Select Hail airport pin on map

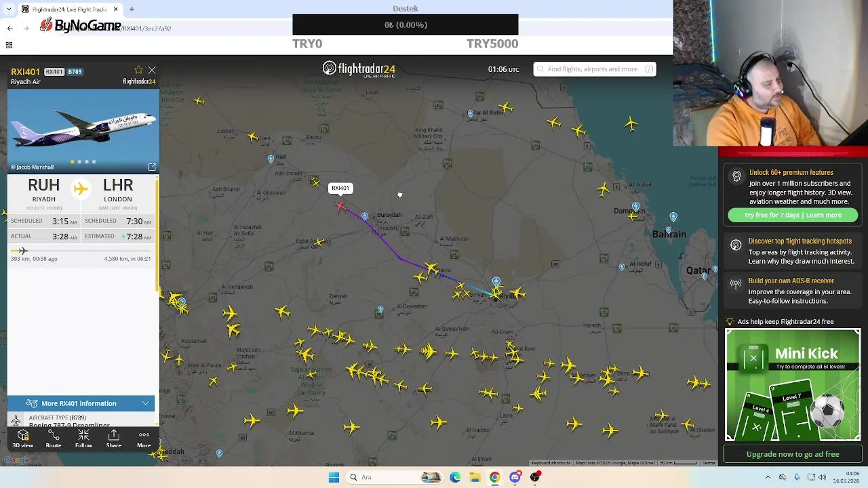[x=271, y=159]
